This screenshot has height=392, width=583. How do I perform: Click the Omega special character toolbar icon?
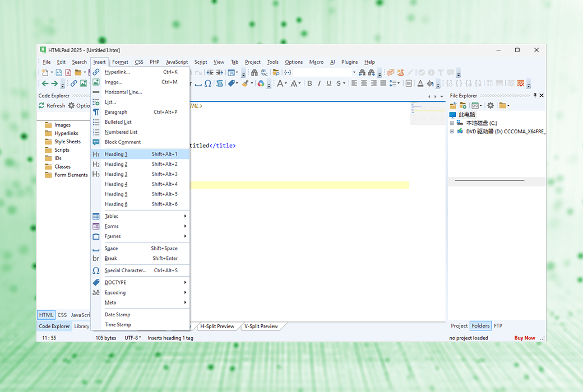(208, 83)
